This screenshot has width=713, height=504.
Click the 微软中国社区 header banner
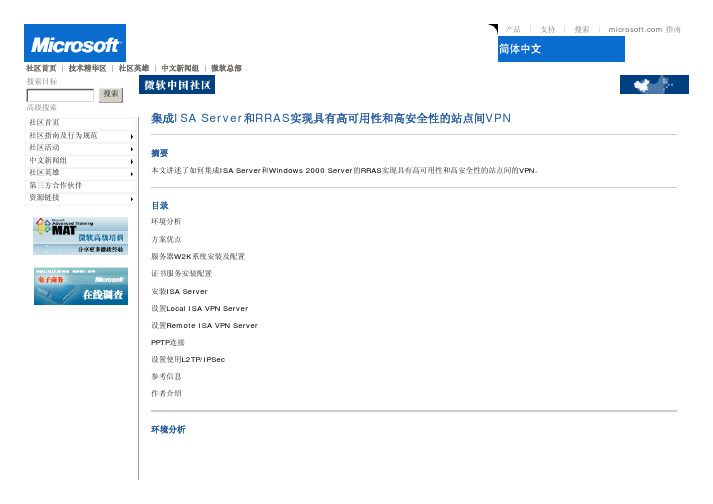pyautogui.click(x=177, y=85)
